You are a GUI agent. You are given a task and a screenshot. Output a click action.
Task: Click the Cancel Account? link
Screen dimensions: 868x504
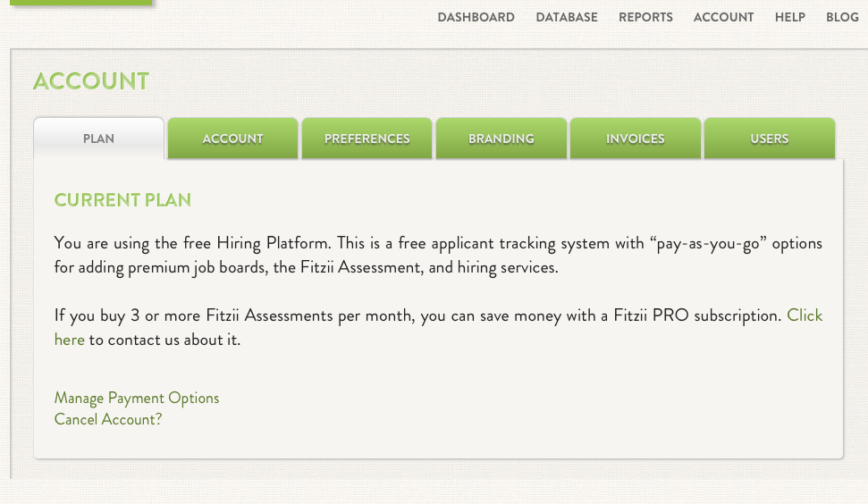click(108, 419)
